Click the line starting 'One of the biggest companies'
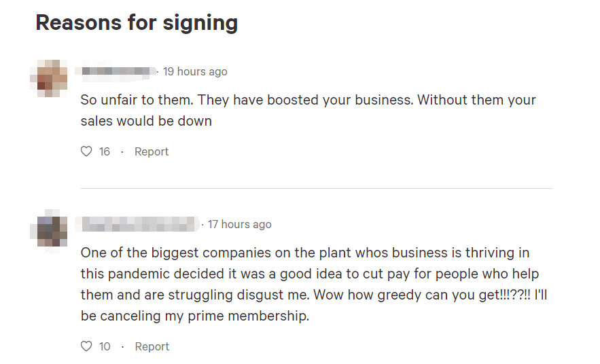600x364 pixels. click(x=304, y=253)
